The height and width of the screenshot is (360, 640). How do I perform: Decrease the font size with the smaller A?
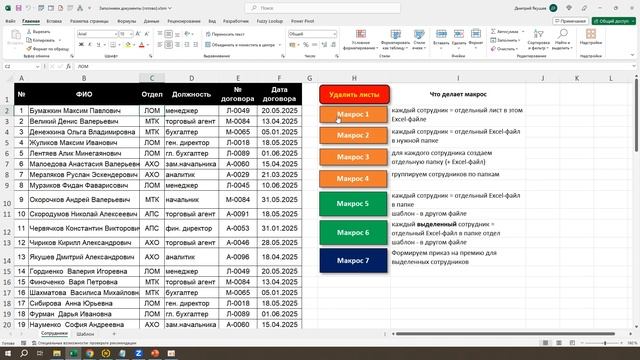(x=147, y=34)
